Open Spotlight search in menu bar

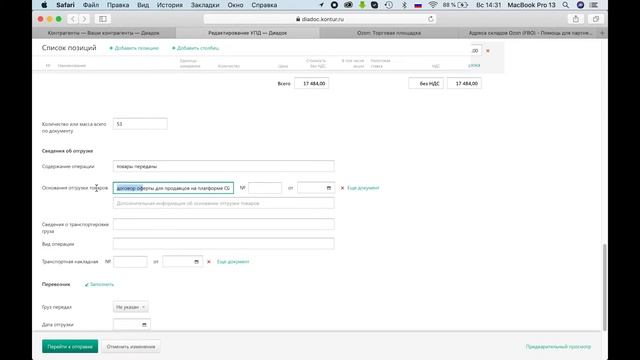pos(565,5)
